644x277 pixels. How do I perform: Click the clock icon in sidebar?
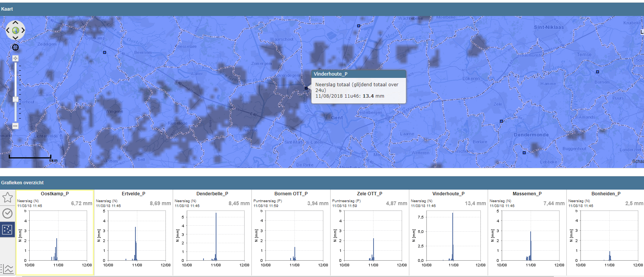pyautogui.click(x=8, y=213)
